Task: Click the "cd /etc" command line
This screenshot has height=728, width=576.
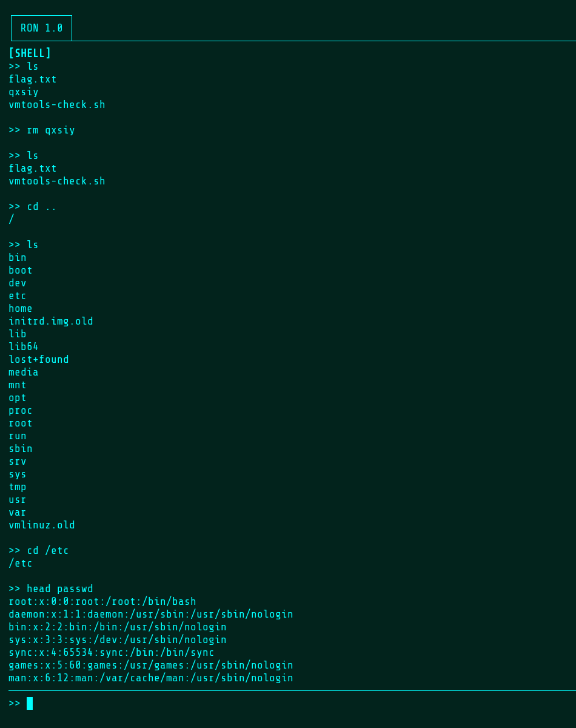Action: [x=39, y=551]
